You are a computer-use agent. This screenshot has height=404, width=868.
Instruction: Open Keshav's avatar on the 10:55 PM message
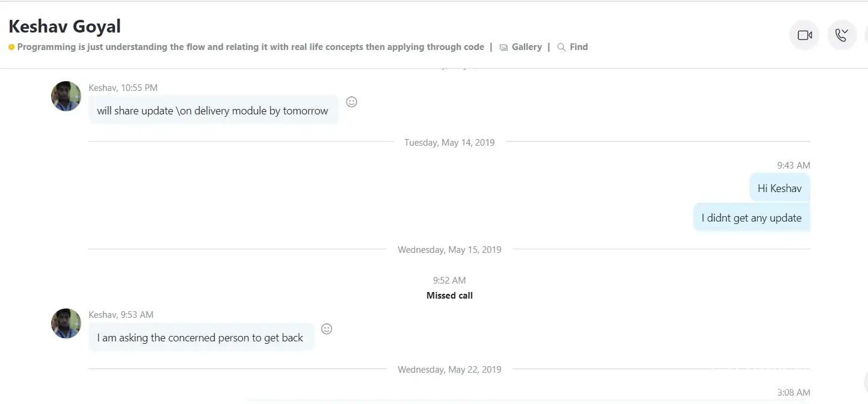click(66, 96)
